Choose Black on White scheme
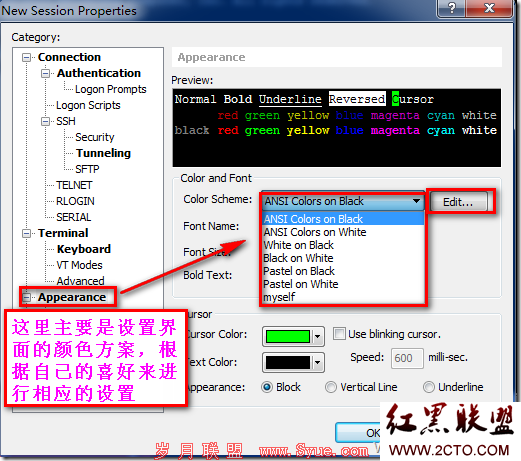Image resolution: width=521 pixels, height=461 pixels. point(343,258)
